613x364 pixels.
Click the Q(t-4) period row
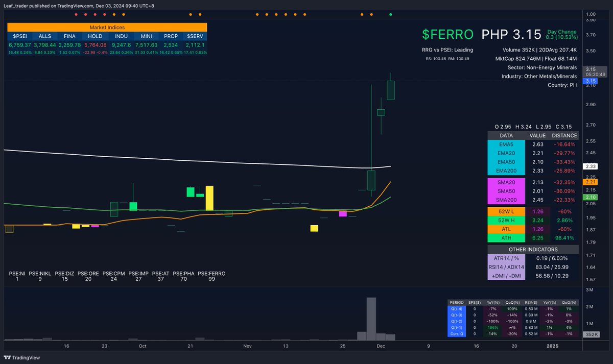[x=513, y=308]
